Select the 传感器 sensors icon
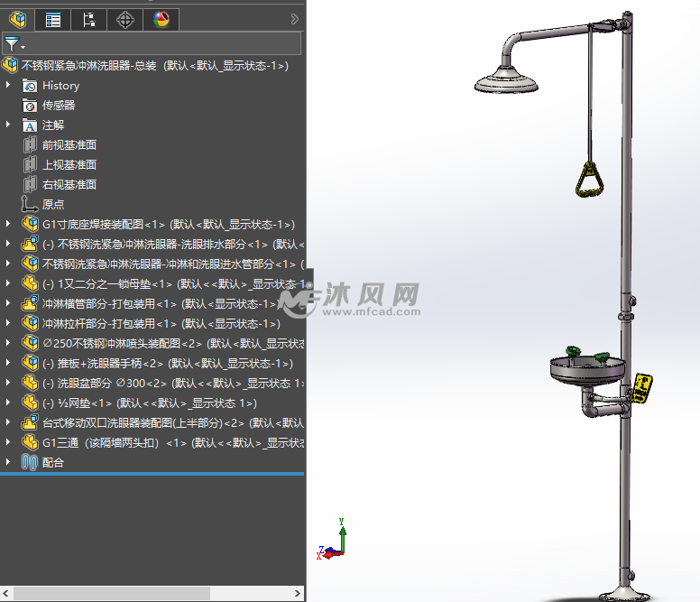 (x=30, y=106)
